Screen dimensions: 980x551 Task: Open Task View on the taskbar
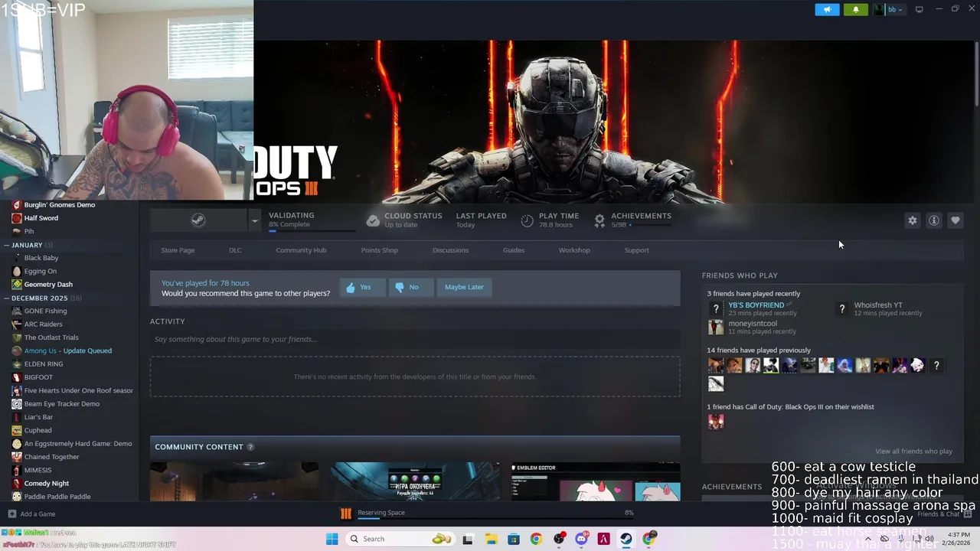click(x=468, y=539)
